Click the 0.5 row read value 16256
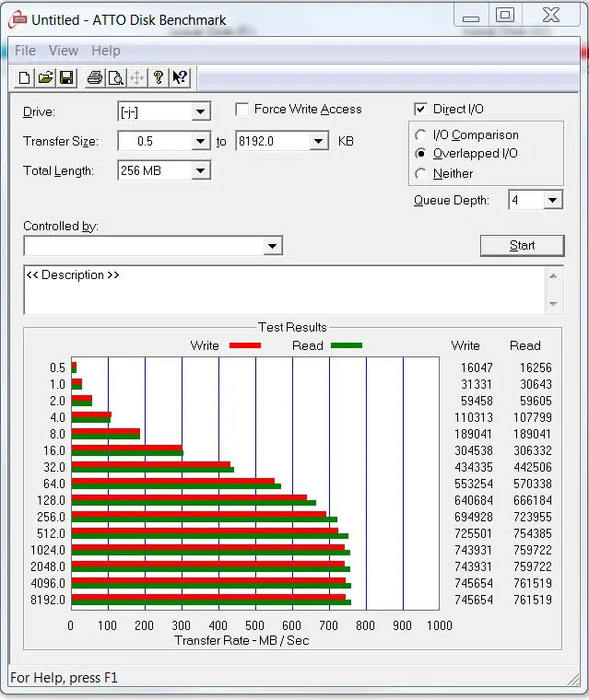 tap(536, 367)
